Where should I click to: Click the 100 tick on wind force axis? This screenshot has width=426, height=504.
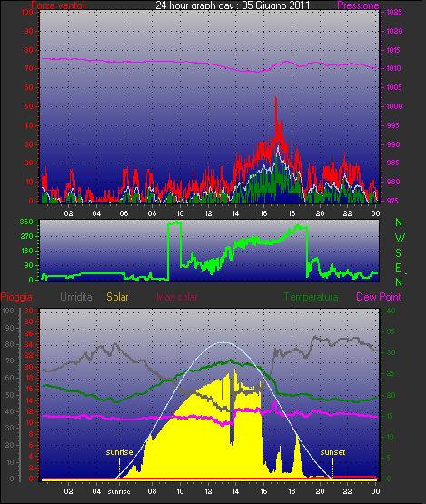tap(27, 12)
